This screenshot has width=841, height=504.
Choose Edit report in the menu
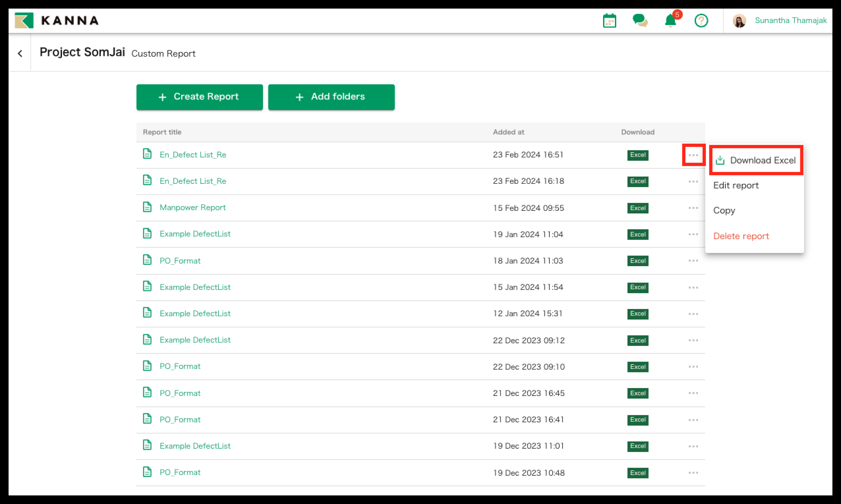[736, 186]
